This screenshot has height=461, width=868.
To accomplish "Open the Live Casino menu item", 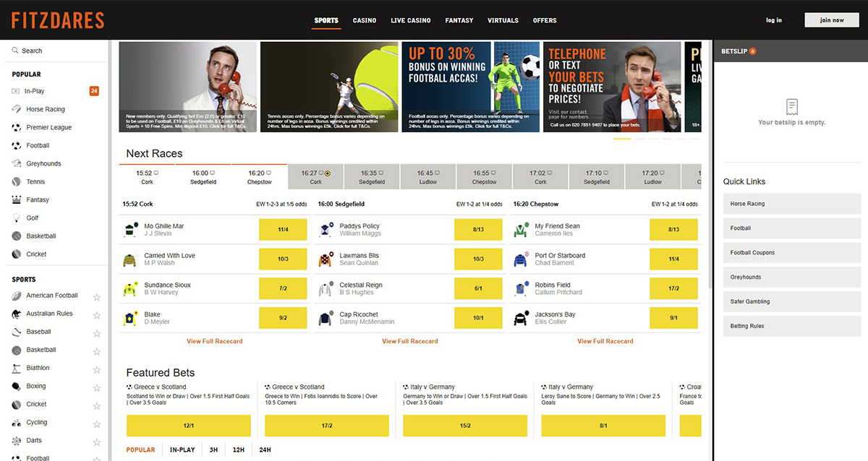I will pos(410,20).
